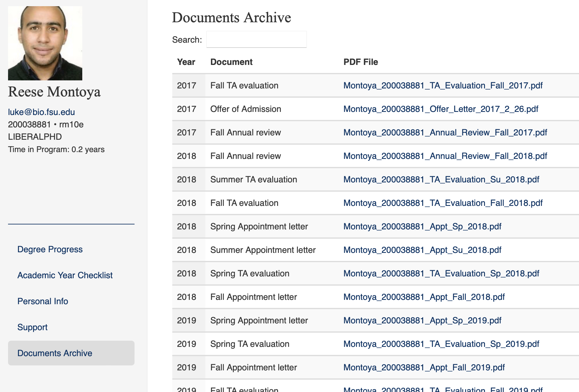579x392 pixels.
Task: Open Montoya_200038881_Appt_Su_2018.pdf
Action: [422, 250]
